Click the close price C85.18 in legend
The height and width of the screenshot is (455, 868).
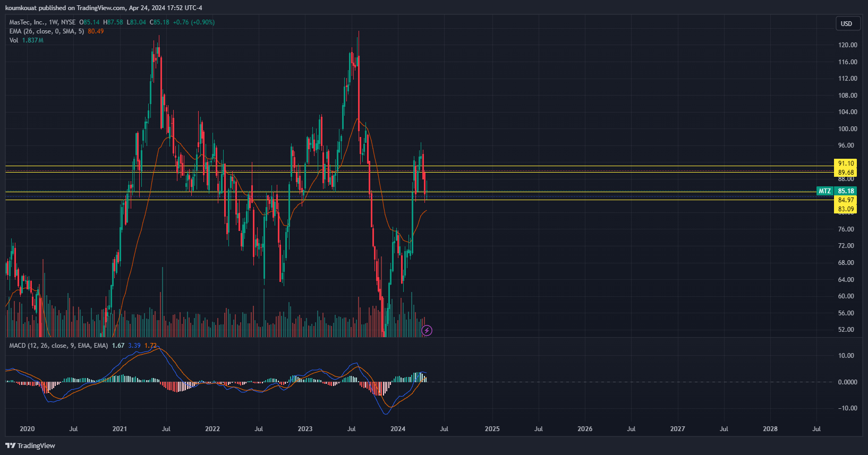click(159, 22)
